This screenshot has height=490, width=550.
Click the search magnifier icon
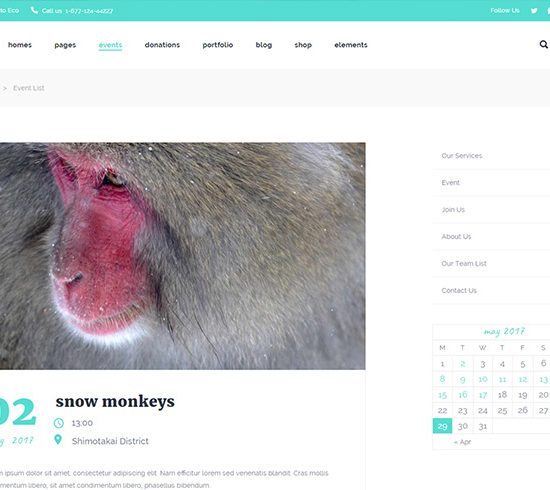pyautogui.click(x=543, y=45)
